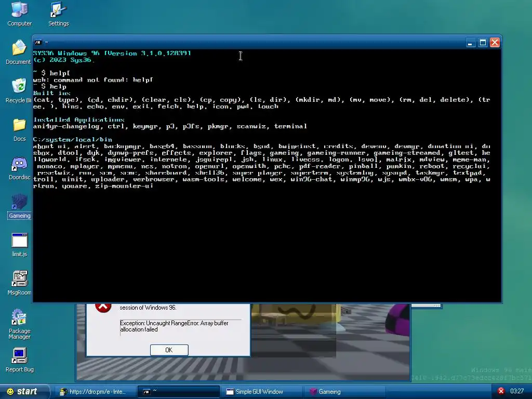532x399 pixels.
Task: Click the '(c) 2023 Sys36' line in terminal
Action: tap(64, 60)
